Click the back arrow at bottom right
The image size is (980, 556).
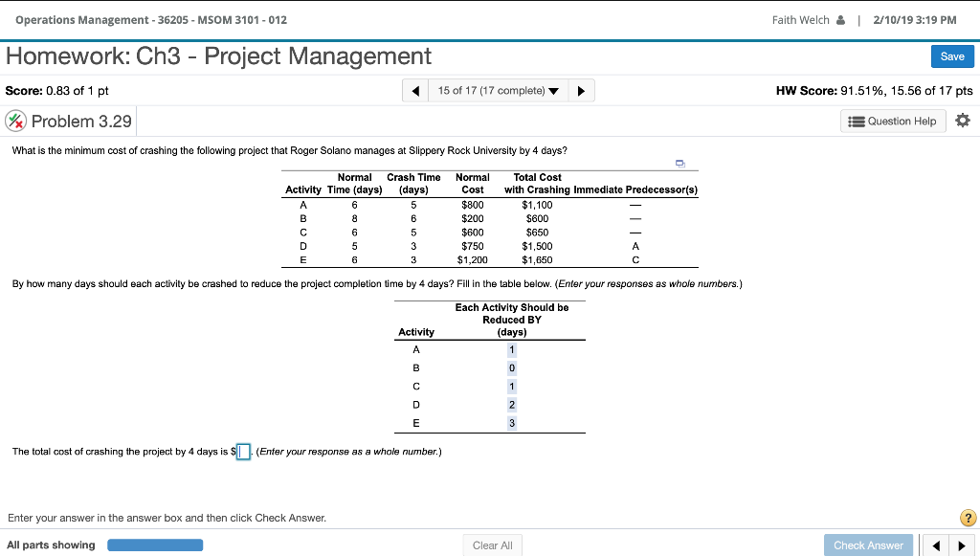pyautogui.click(x=935, y=545)
